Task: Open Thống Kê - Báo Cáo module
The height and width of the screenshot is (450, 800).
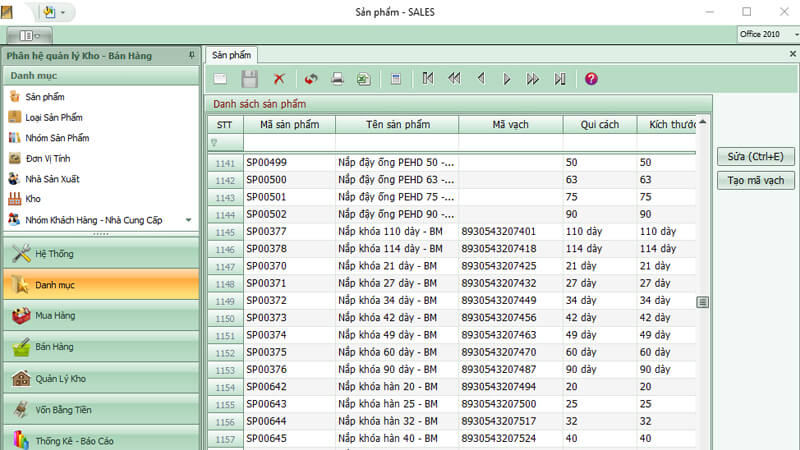Action: point(101,439)
